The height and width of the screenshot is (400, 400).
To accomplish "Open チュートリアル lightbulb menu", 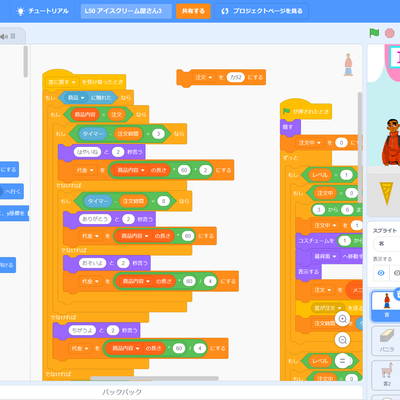I will point(43,11).
